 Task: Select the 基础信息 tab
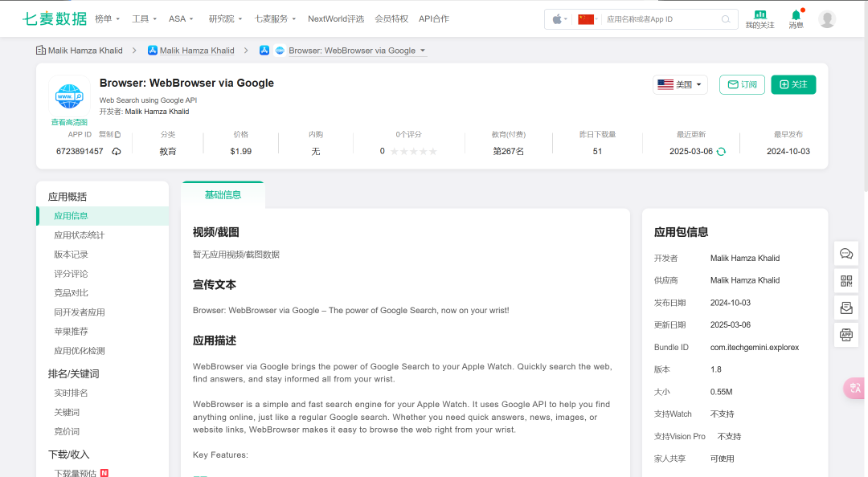tap(223, 195)
